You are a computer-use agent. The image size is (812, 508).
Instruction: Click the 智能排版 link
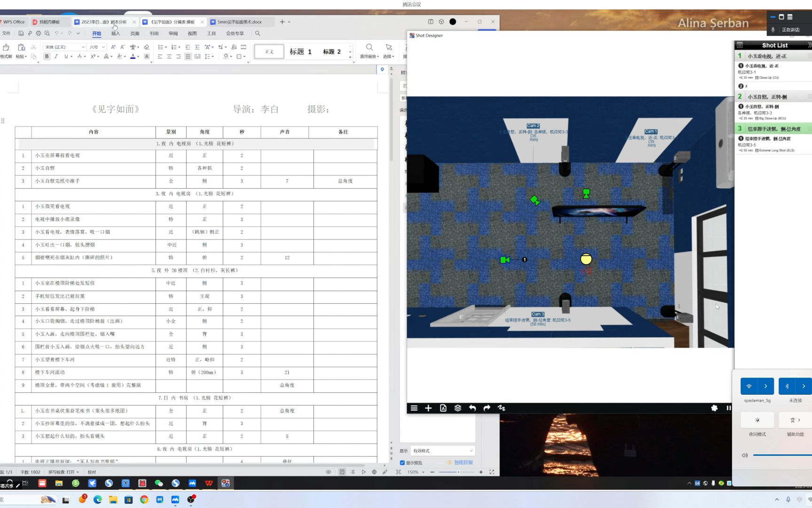[463, 463]
